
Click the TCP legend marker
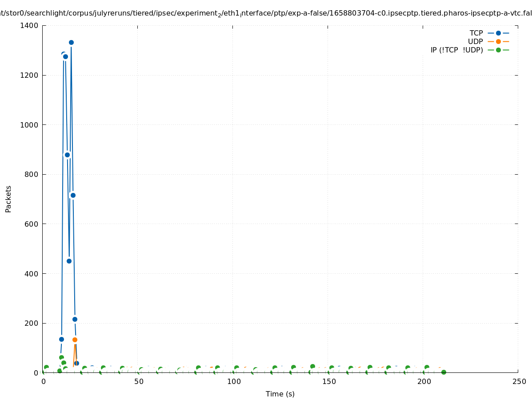(498, 33)
